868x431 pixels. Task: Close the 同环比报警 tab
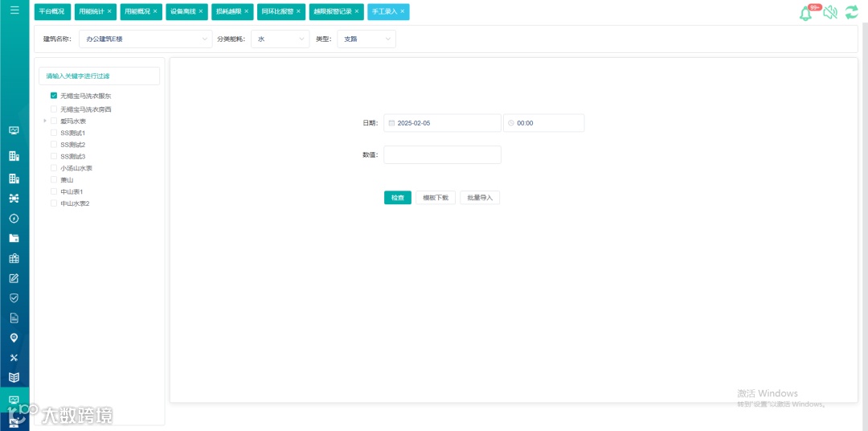point(298,11)
